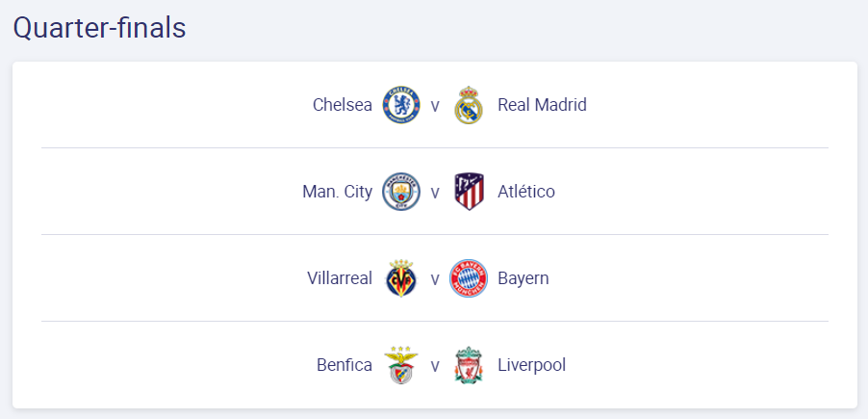Click the Benfica team name
This screenshot has height=419, width=868.
[345, 365]
